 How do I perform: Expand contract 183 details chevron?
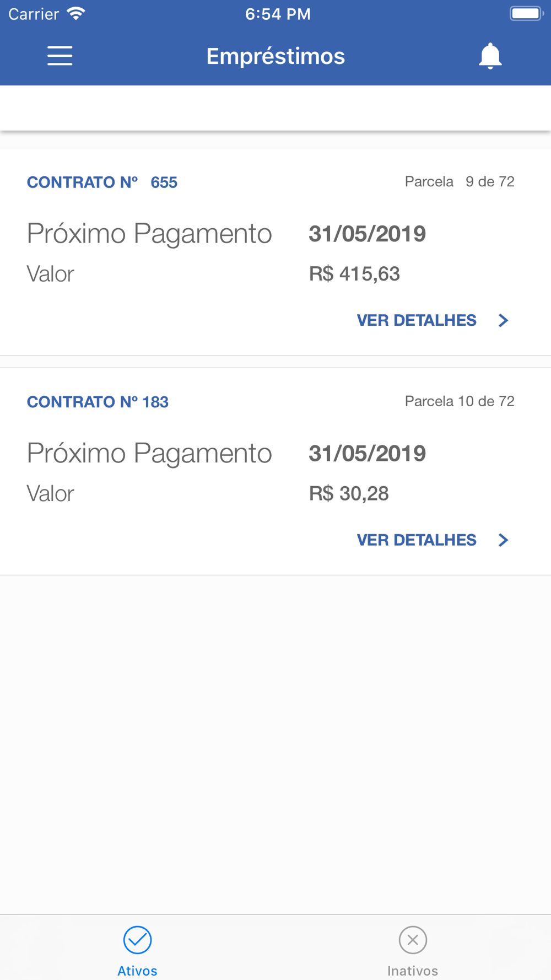click(x=503, y=540)
